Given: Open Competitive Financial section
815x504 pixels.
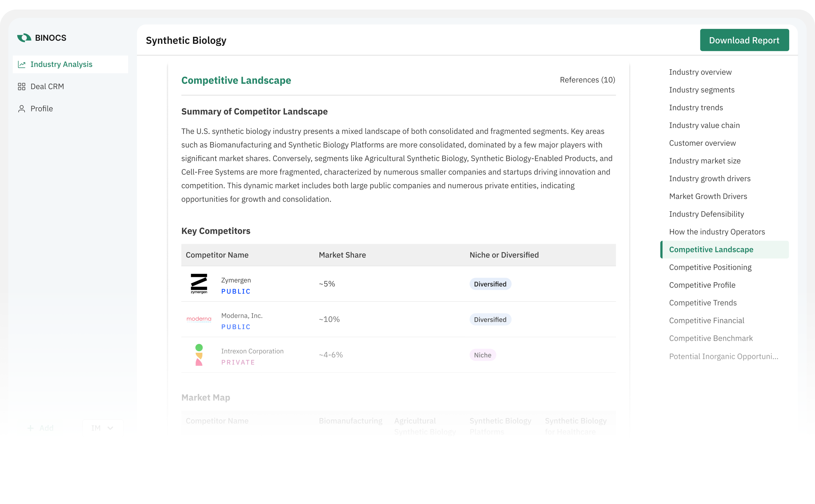Looking at the screenshot, I should 707,320.
